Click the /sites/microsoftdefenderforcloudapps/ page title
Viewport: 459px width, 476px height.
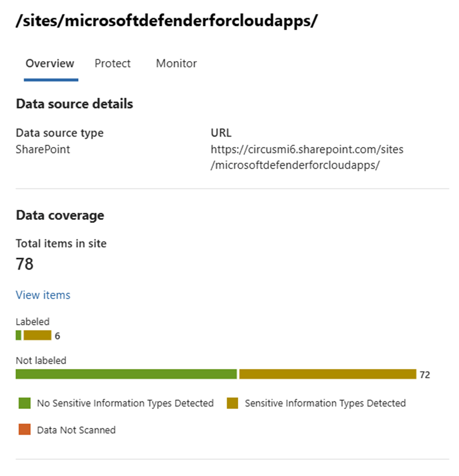(167, 22)
